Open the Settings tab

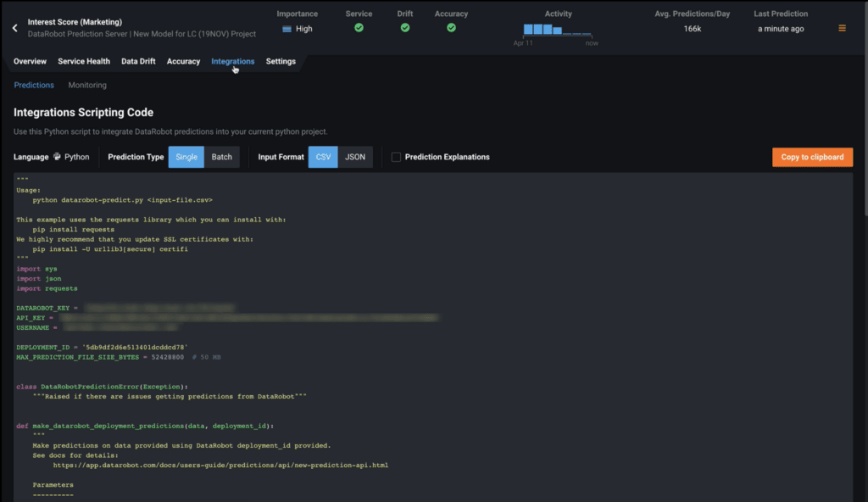tap(281, 62)
